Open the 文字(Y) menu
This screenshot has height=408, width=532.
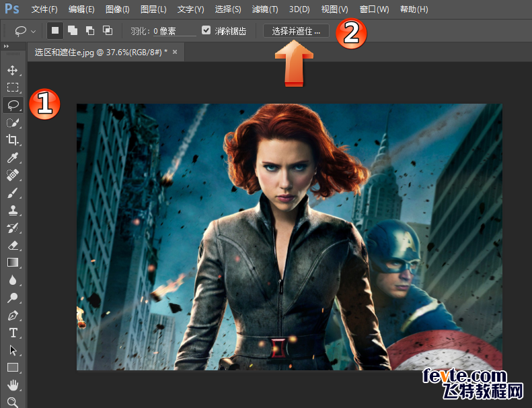click(x=191, y=9)
